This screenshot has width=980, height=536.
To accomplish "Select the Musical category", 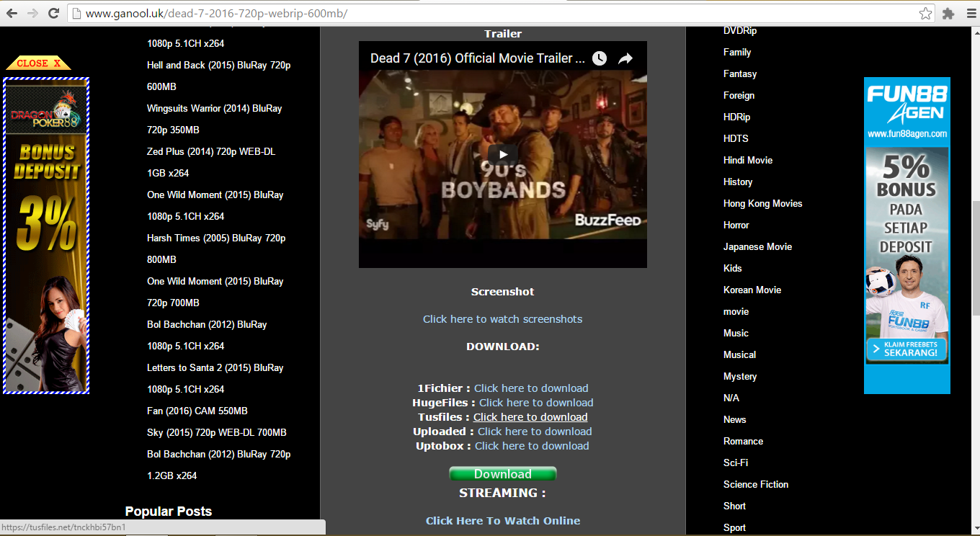I will pyautogui.click(x=740, y=354).
